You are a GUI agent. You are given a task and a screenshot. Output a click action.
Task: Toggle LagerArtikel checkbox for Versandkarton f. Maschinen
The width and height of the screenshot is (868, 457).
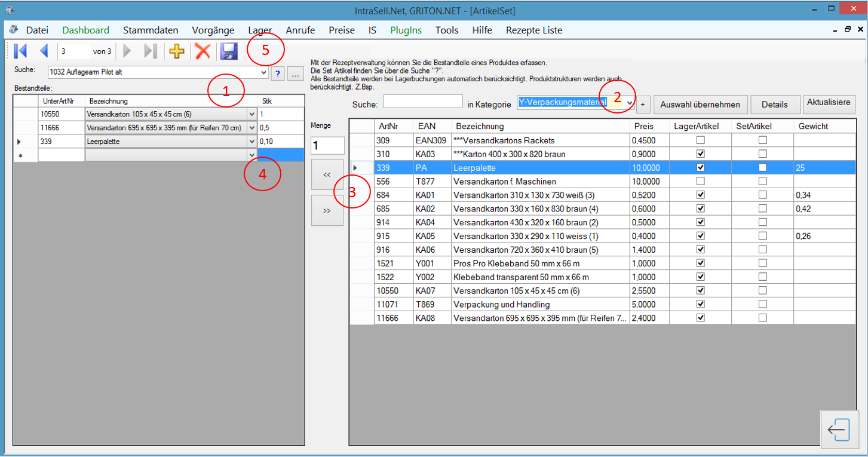[701, 182]
